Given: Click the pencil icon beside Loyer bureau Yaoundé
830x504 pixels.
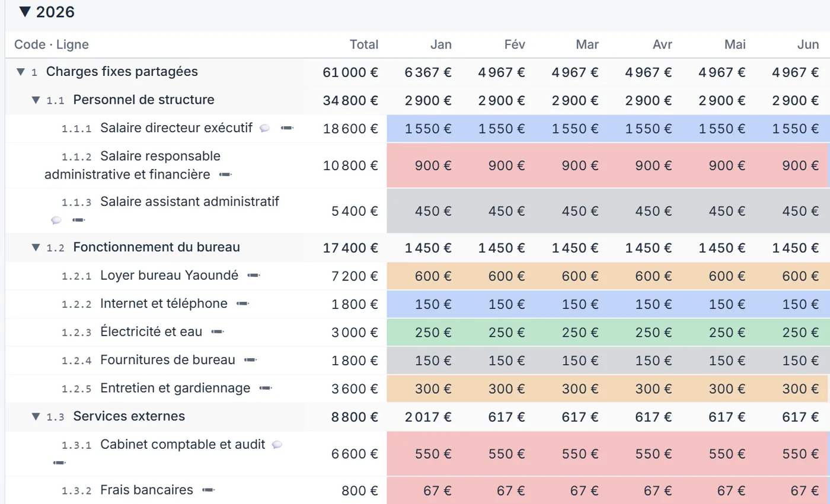Looking at the screenshot, I should [254, 276].
